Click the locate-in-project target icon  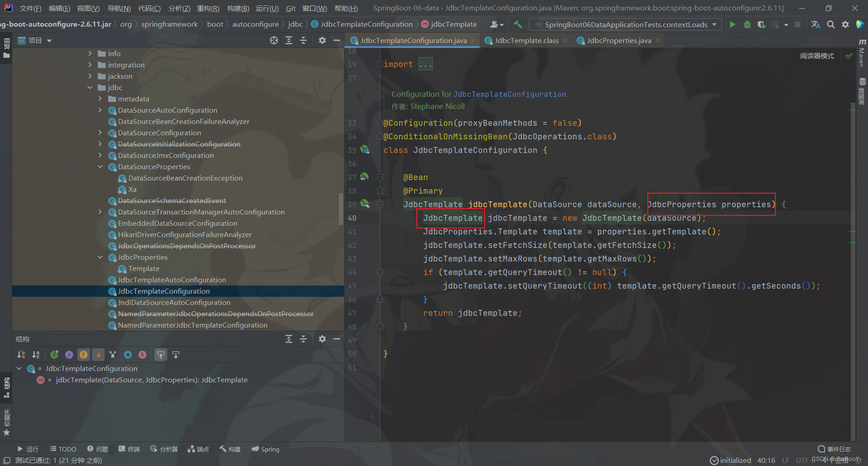[274, 41]
